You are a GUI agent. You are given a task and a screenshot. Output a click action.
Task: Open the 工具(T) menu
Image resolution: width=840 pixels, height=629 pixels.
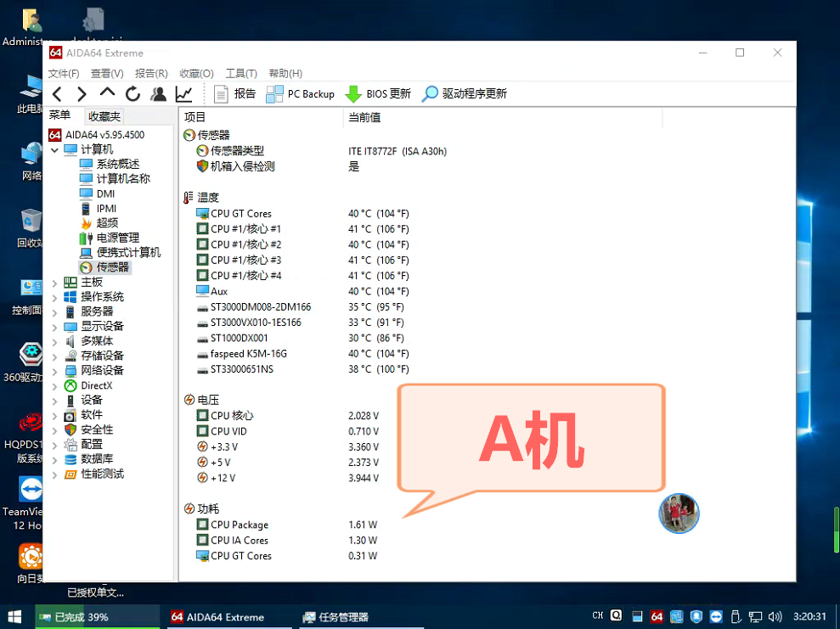[x=241, y=73]
